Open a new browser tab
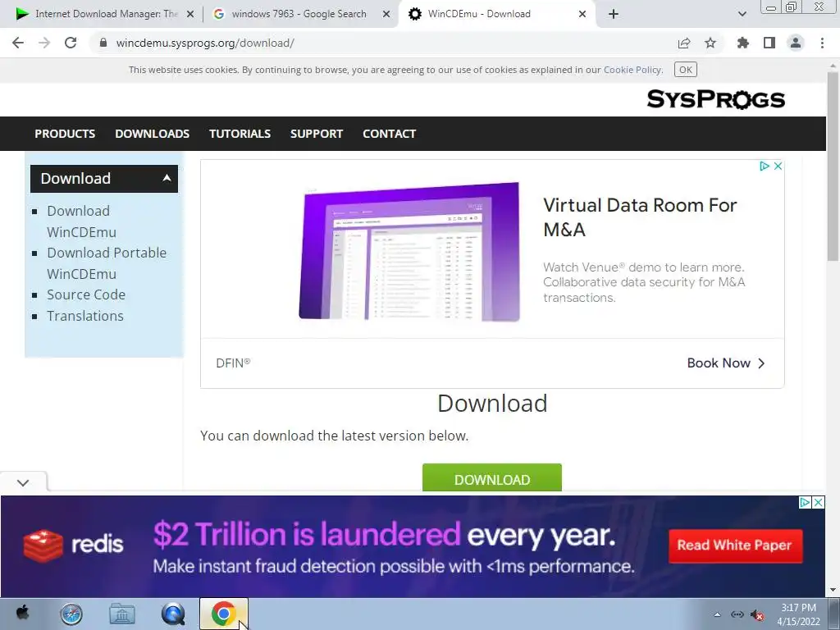This screenshot has width=840, height=630. (x=614, y=14)
